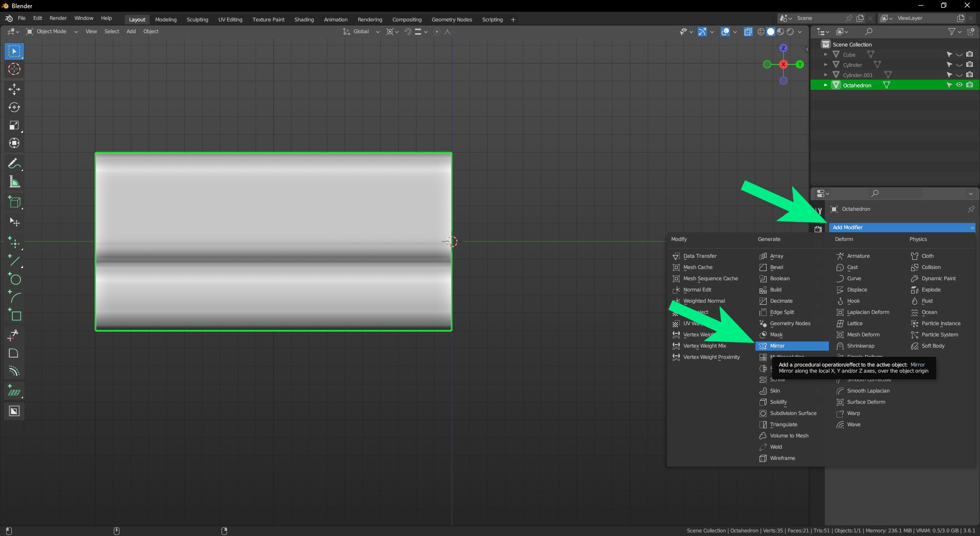Open the Global transform orientation dropdown

click(361, 32)
